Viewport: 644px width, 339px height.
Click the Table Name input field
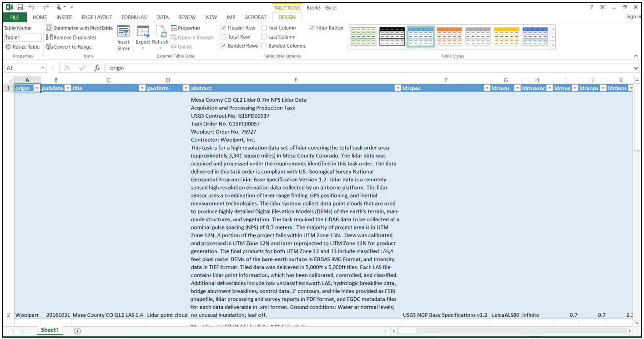click(x=22, y=38)
